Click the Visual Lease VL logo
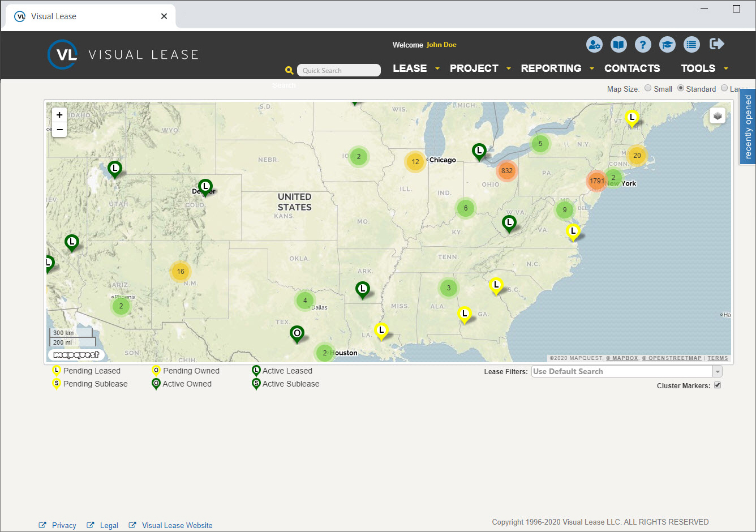Viewport: 756px width, 532px height. click(x=123, y=54)
